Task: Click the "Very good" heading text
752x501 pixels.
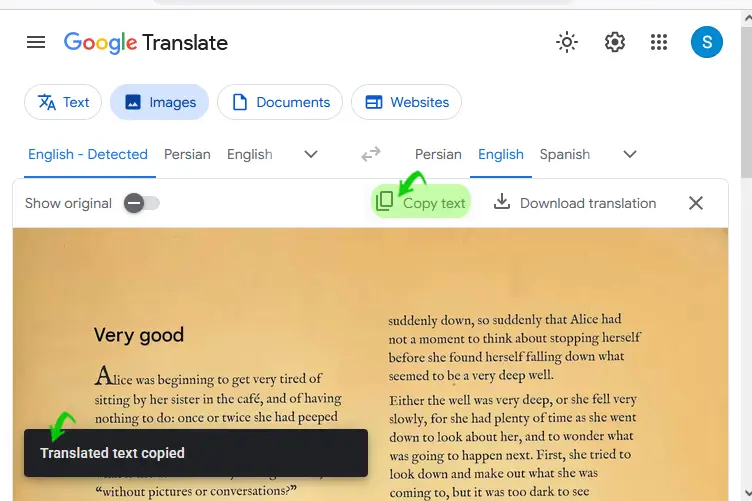Action: click(139, 335)
